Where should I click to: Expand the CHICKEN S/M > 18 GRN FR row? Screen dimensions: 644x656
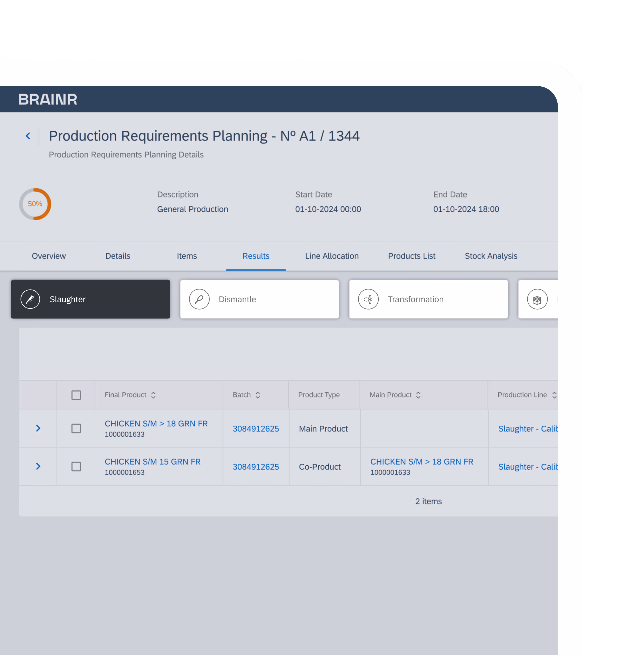(x=38, y=428)
